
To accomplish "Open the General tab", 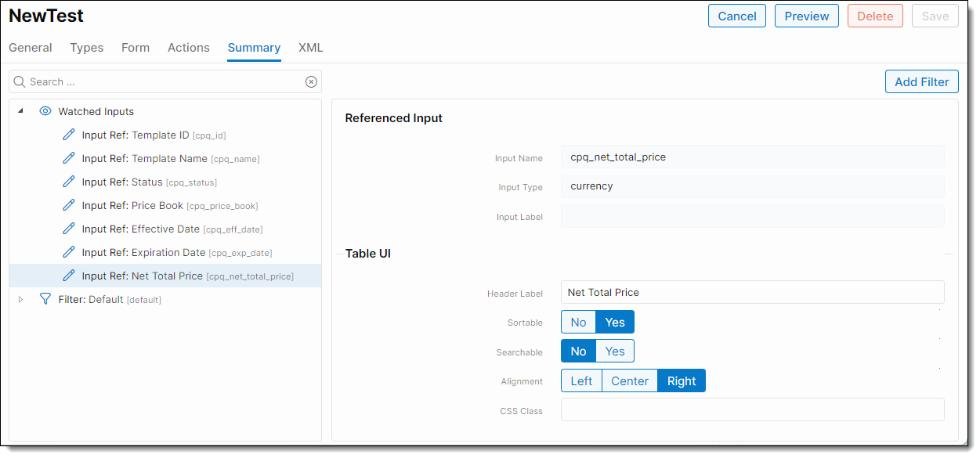I will [31, 48].
